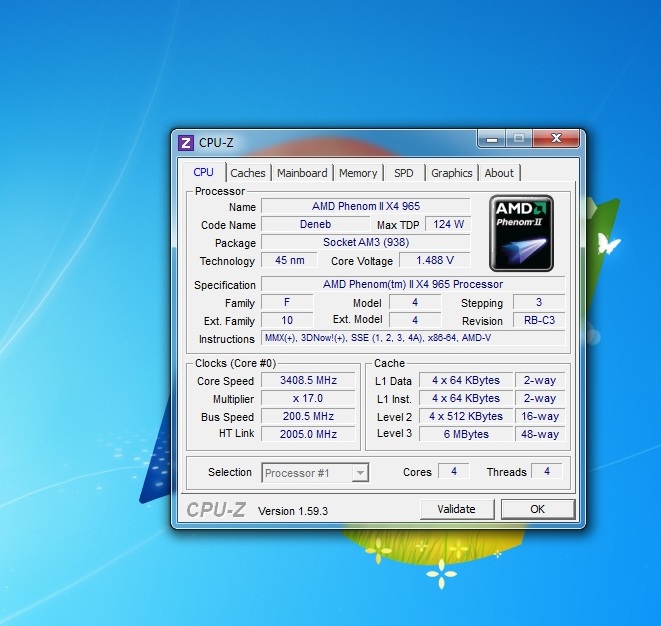Image resolution: width=661 pixels, height=626 pixels.
Task: Click the Cores count value 4
Action: [x=454, y=471]
